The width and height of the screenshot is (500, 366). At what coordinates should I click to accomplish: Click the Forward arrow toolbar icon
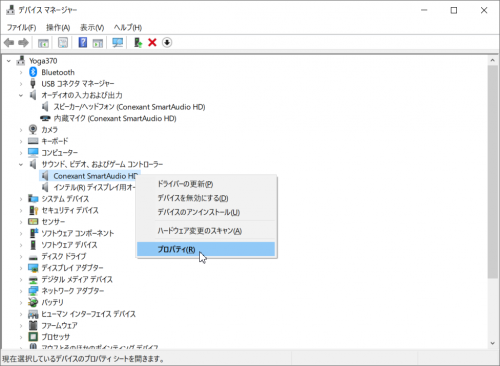coord(23,43)
